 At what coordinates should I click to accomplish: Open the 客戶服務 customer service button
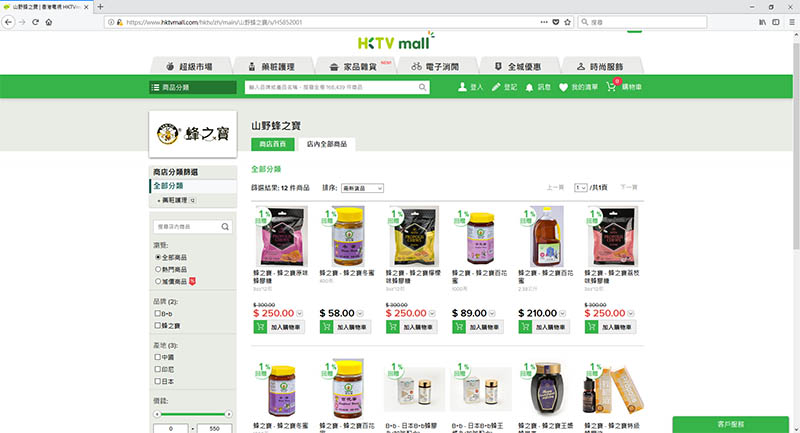click(736, 424)
